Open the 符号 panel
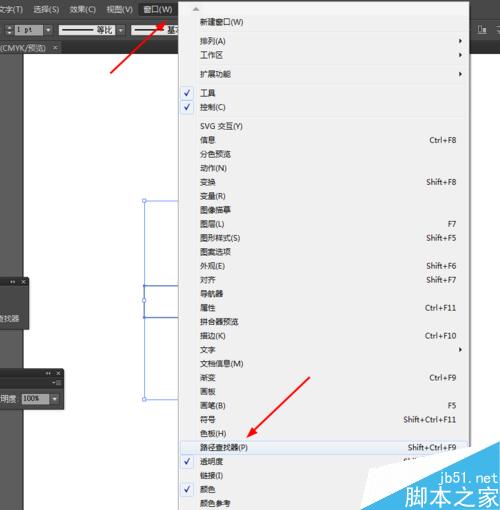Image resolution: width=500 pixels, height=510 pixels. coord(324,420)
